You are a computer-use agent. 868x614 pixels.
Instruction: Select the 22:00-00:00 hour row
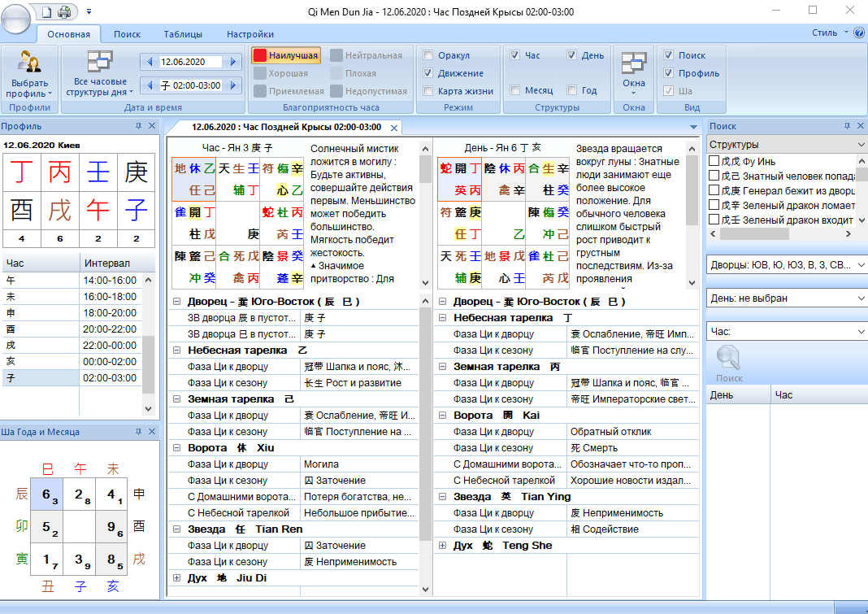(72, 346)
